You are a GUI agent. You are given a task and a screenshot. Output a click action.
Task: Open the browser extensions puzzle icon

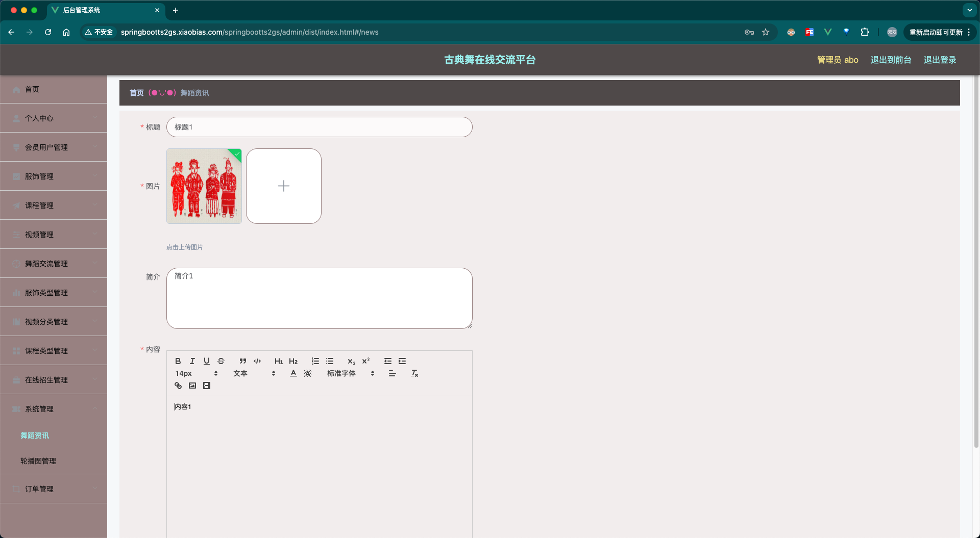865,32
